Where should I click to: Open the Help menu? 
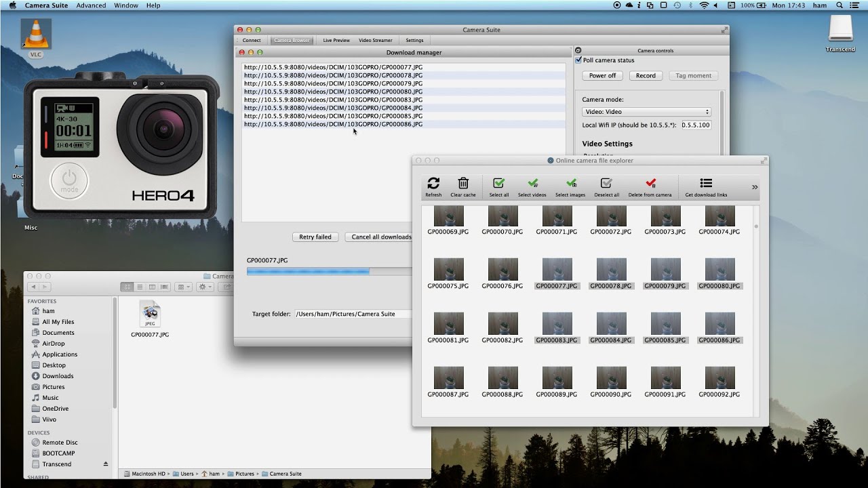pyautogui.click(x=153, y=5)
